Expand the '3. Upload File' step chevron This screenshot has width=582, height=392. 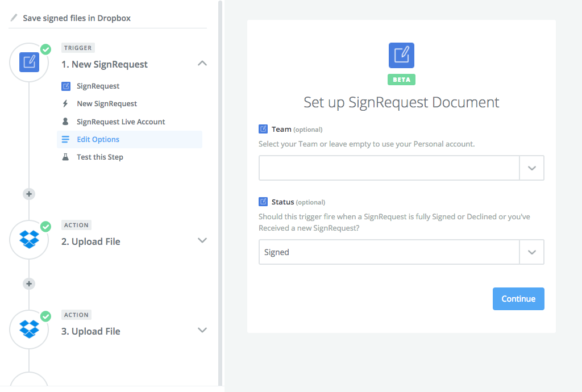tap(202, 330)
